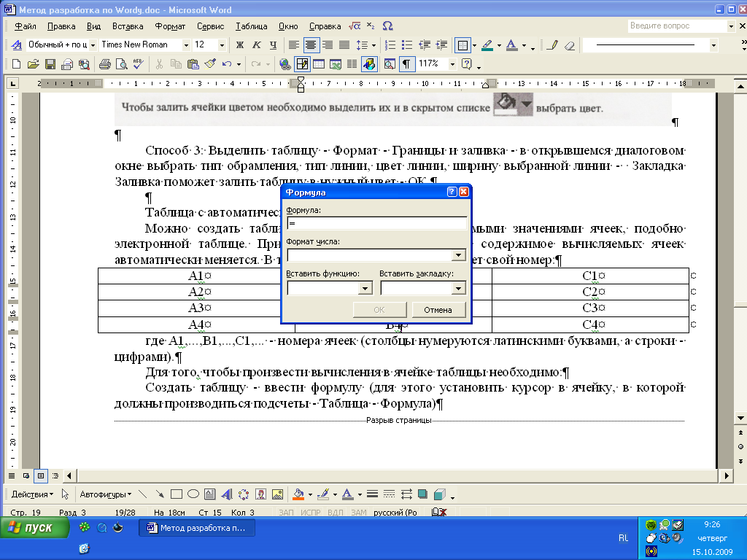
Task: Open the font size 12 dropdown
Action: click(222, 45)
